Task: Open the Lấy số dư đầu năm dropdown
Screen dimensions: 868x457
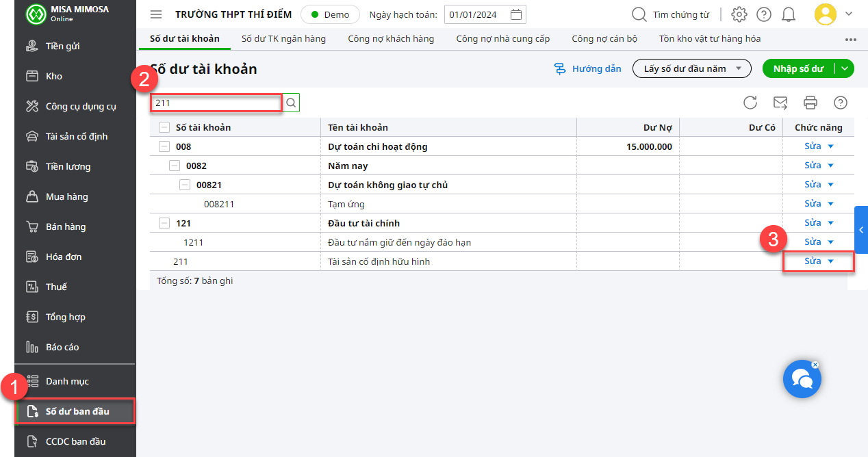Action: click(x=692, y=68)
